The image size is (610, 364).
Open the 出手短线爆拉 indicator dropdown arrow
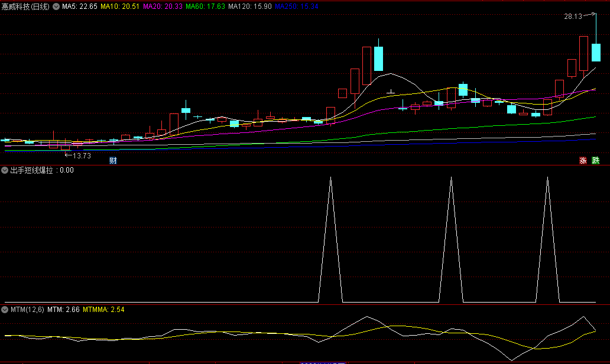(x=5, y=170)
